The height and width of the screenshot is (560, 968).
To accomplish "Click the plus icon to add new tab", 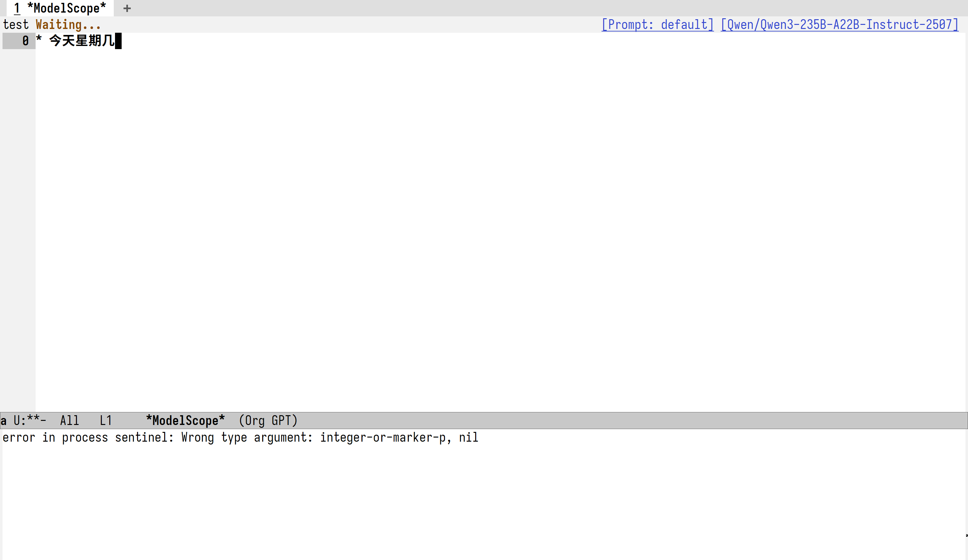I will 127,8.
